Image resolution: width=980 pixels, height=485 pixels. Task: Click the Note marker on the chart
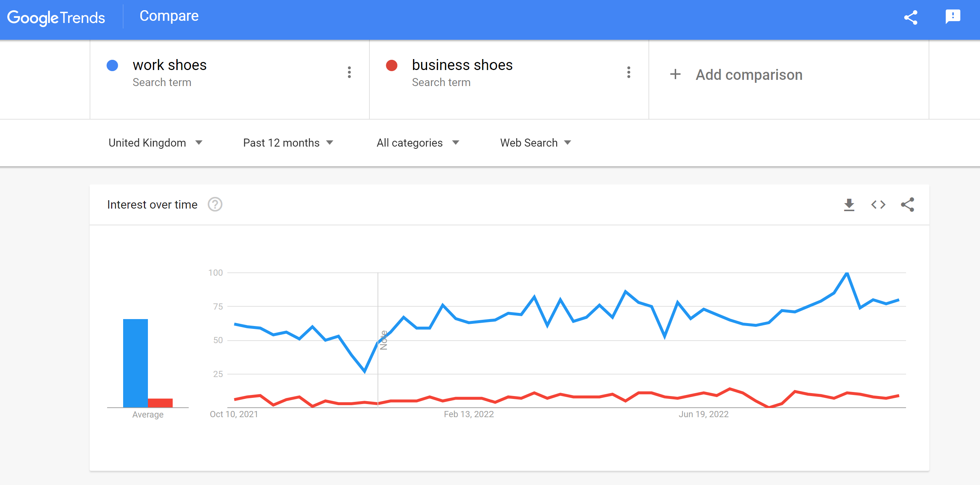[384, 340]
